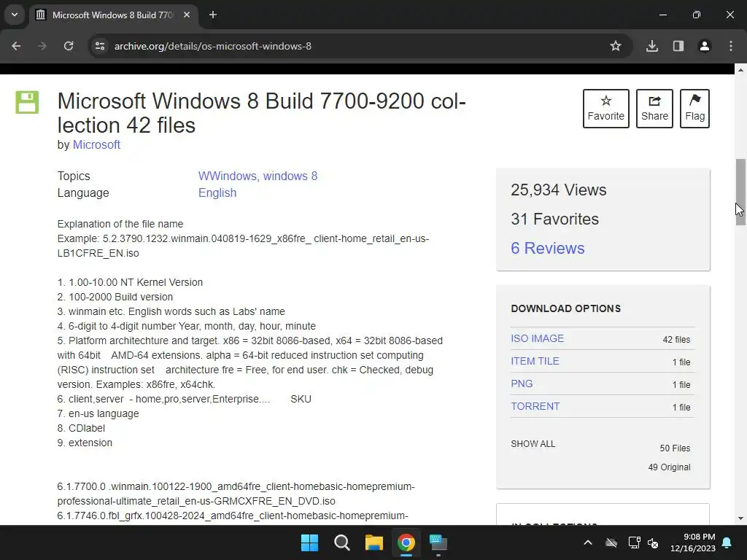Open the windows 8 topic link
Screen dimensions: 747x560
click(290, 176)
